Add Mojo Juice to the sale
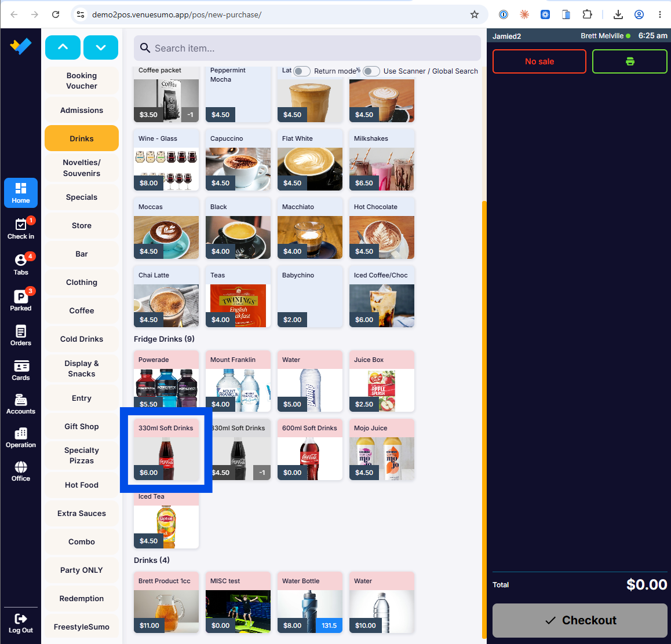The image size is (671, 644). click(382, 450)
